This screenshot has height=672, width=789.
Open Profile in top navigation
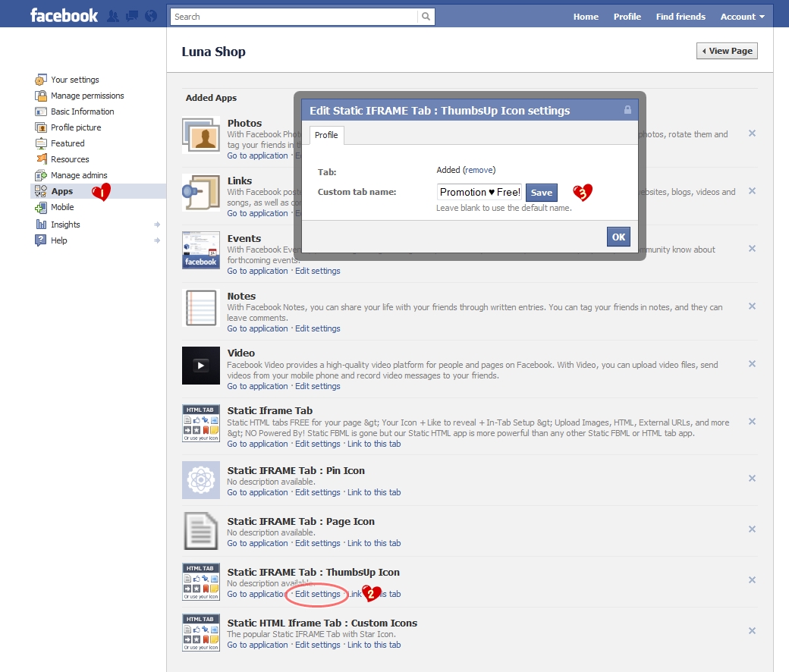(x=627, y=17)
